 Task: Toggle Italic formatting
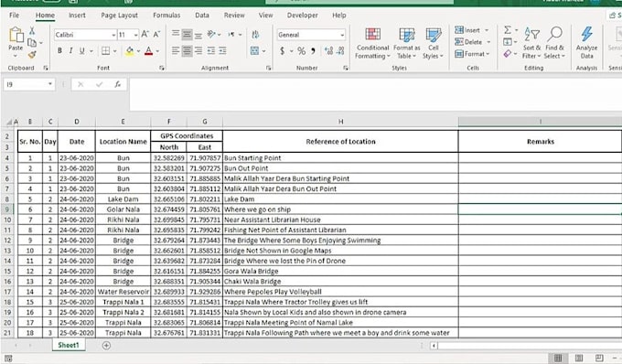point(70,50)
